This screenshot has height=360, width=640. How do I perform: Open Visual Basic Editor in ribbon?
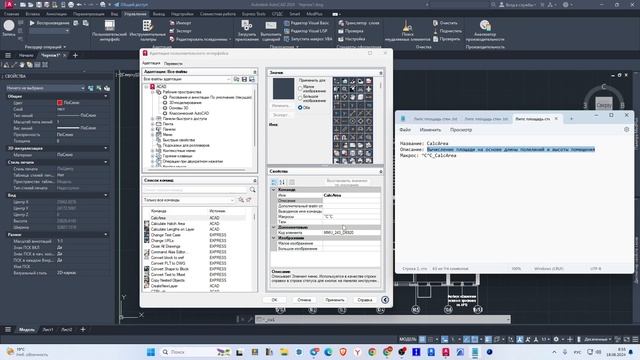click(306, 23)
